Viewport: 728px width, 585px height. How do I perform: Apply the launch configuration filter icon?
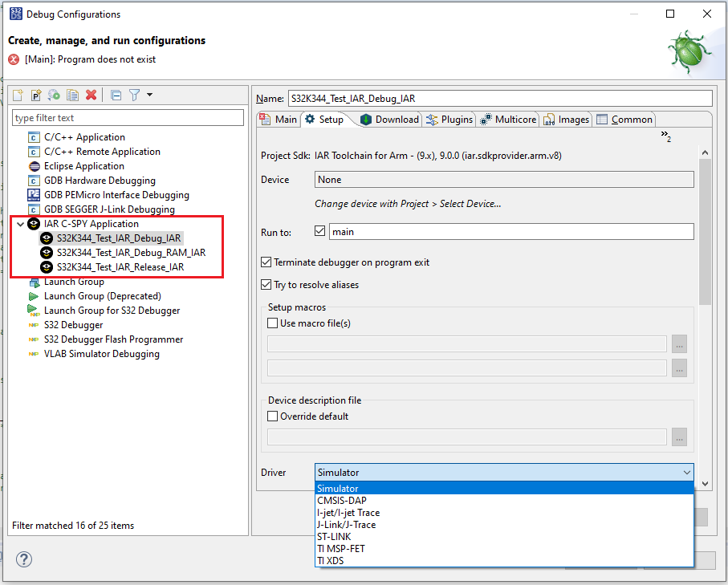click(133, 95)
